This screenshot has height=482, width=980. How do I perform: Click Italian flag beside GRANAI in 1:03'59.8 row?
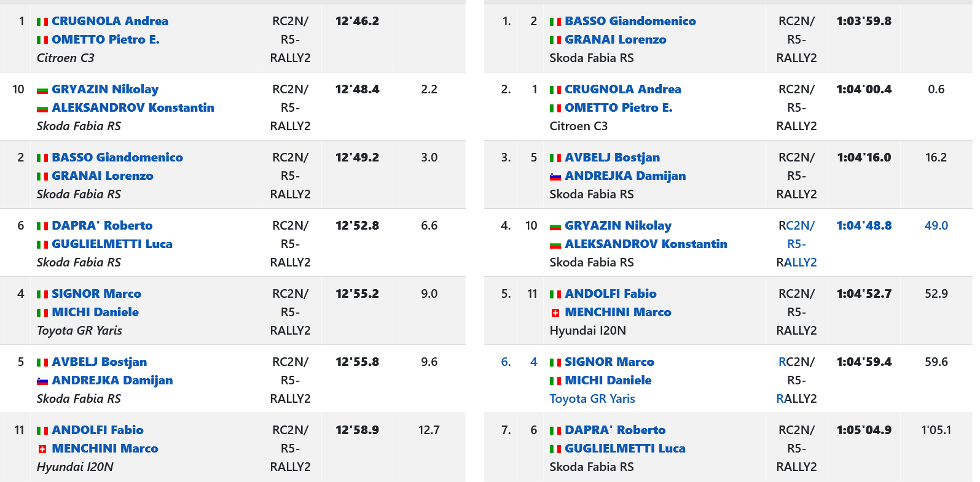tap(555, 41)
